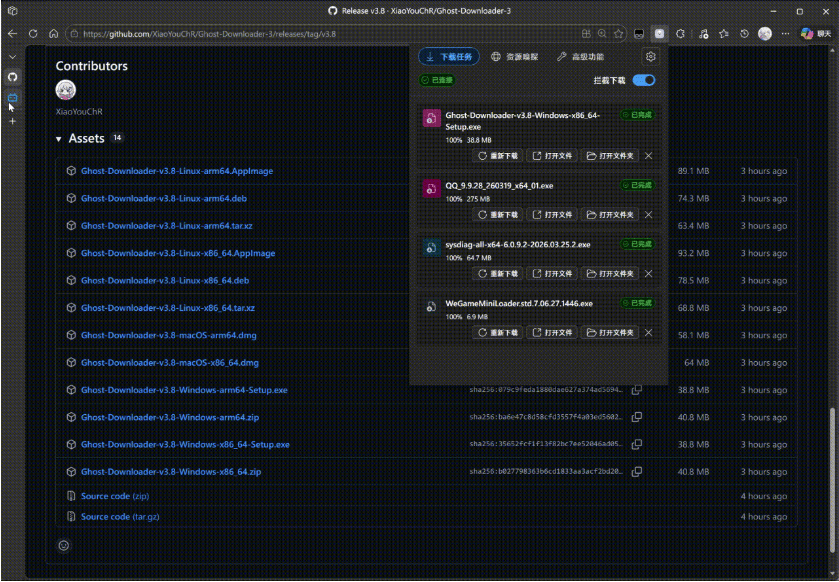Open the browser profile avatar
Image resolution: width=839 pixels, height=582 pixels.
click(765, 34)
